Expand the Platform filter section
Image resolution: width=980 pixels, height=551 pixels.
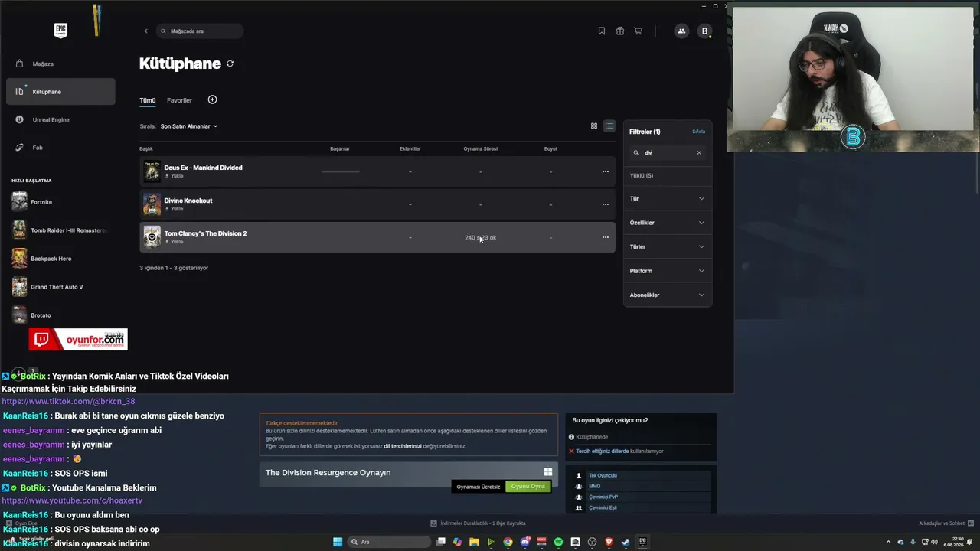point(667,271)
